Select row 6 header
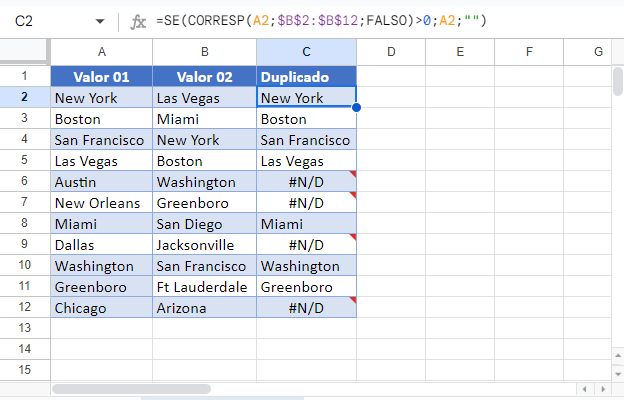Viewport: 624px width, 400px height. click(25, 181)
